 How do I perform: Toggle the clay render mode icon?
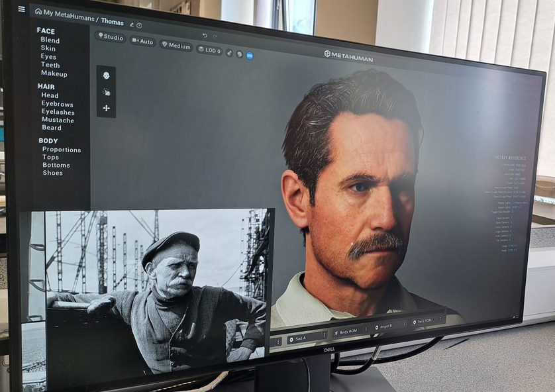(x=239, y=54)
